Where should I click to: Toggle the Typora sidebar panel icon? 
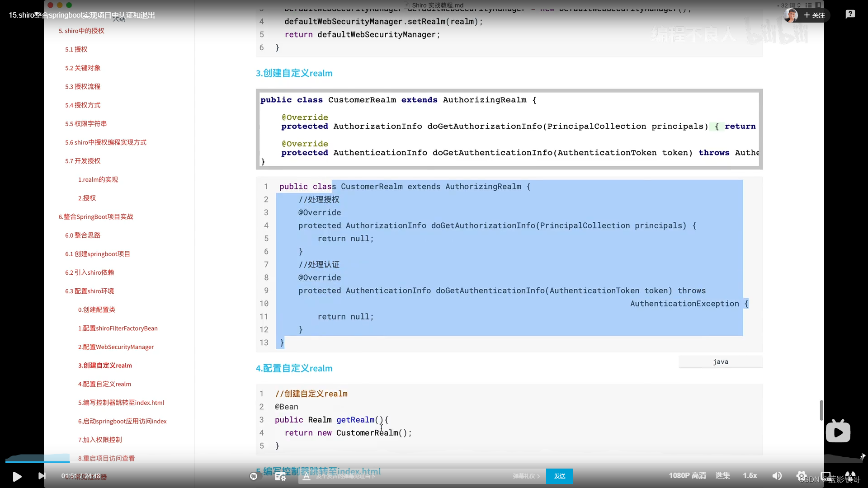pos(818,5)
